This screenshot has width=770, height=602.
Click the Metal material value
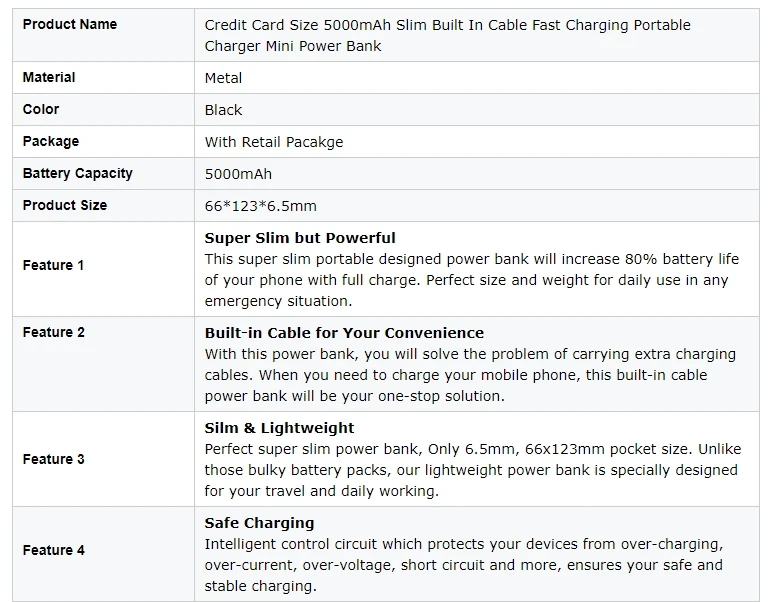[x=223, y=78]
